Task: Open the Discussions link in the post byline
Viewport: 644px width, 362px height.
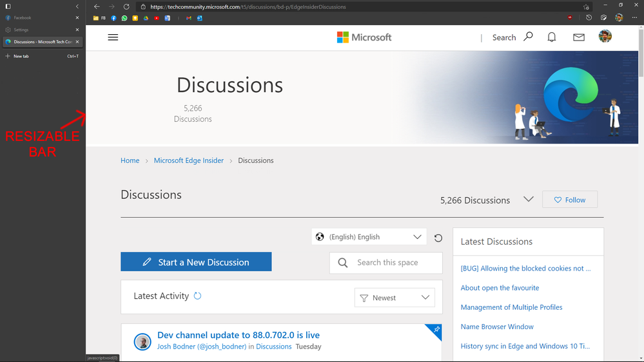Action: [x=273, y=347]
